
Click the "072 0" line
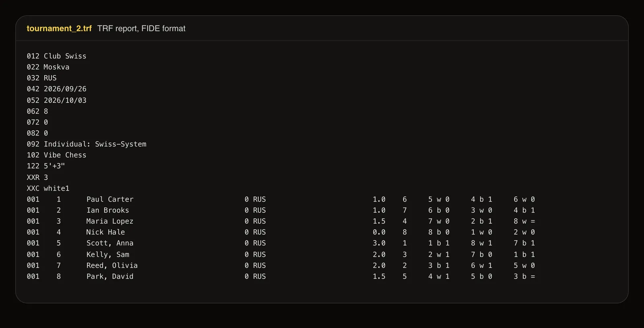click(x=37, y=122)
